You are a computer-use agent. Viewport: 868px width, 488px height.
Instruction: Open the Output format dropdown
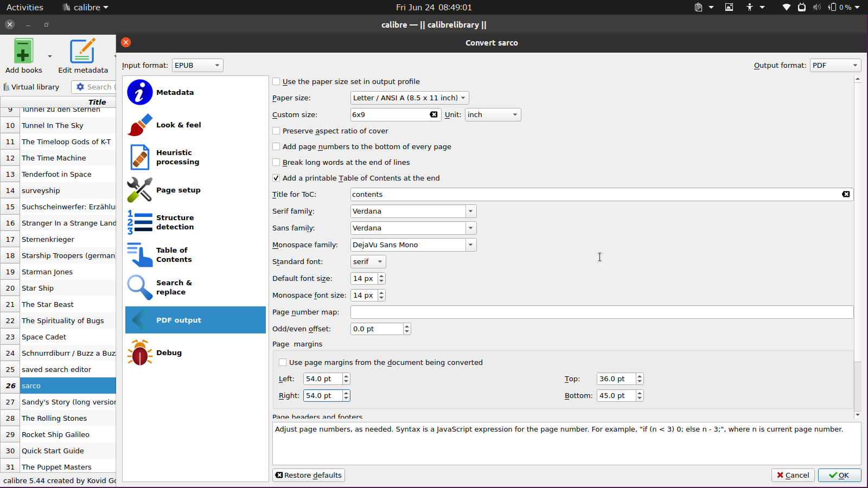[x=835, y=65]
